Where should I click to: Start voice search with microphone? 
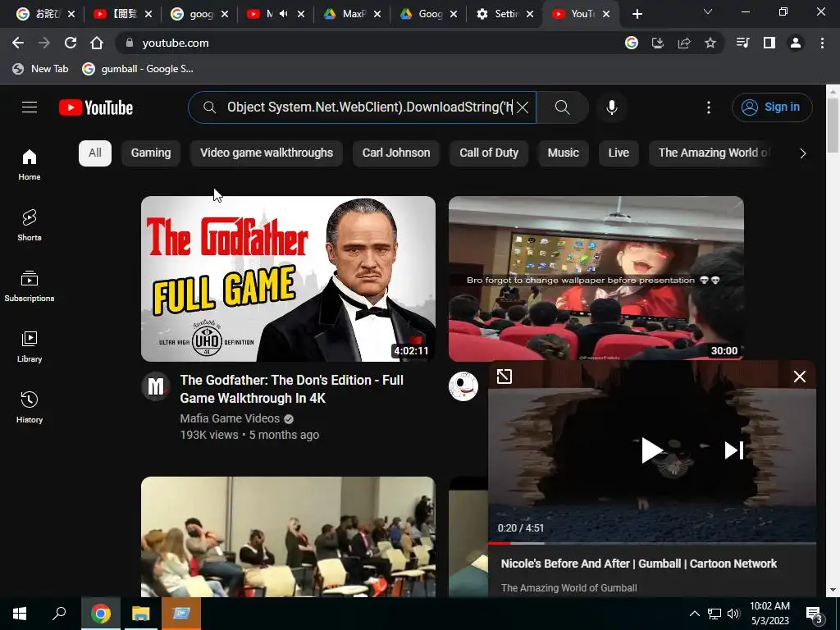pos(612,107)
